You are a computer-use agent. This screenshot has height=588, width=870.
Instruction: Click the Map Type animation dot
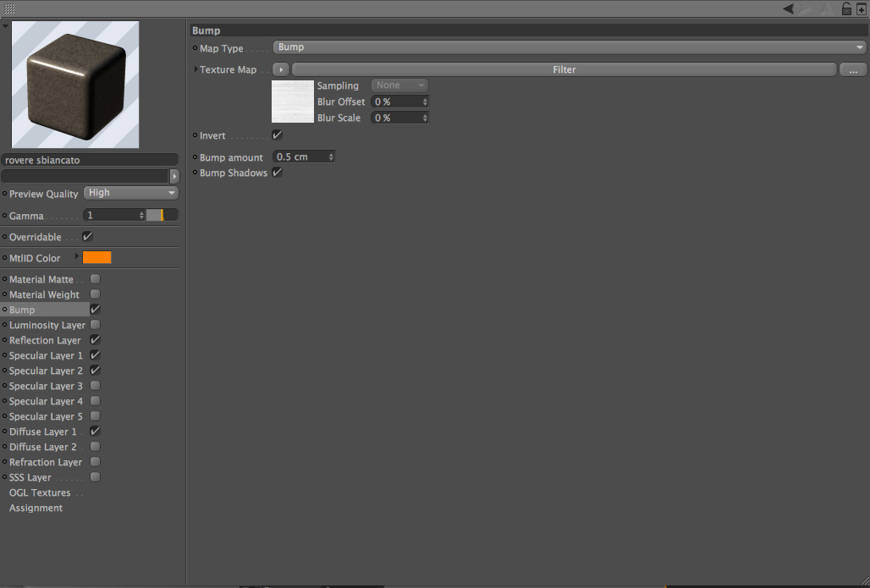pos(195,47)
